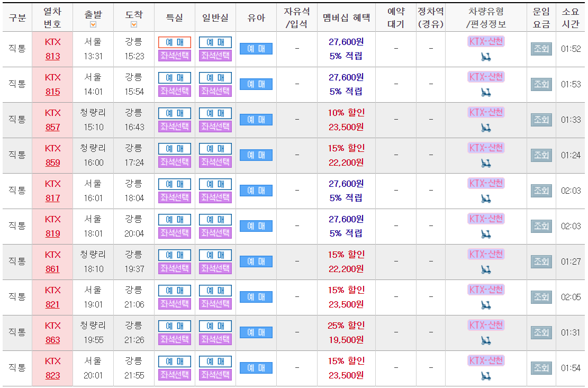Check fare with 조회 button for KTX 813
Screen dimensions: 588x388
[541, 49]
